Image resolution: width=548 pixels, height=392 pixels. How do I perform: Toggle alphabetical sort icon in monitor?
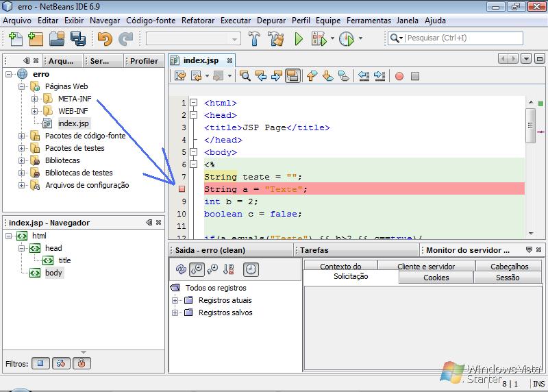(x=228, y=269)
